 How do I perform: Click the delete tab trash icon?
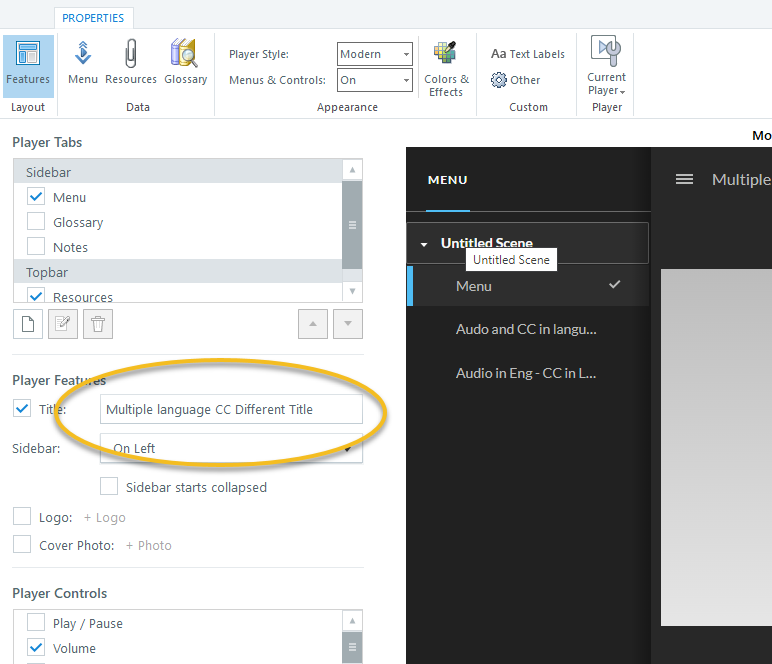98,324
